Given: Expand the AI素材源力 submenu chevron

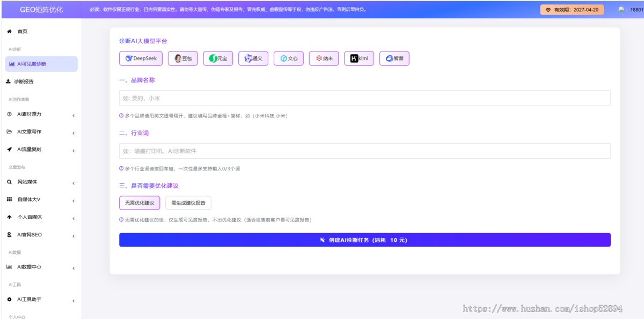Looking at the screenshot, I should point(74,115).
